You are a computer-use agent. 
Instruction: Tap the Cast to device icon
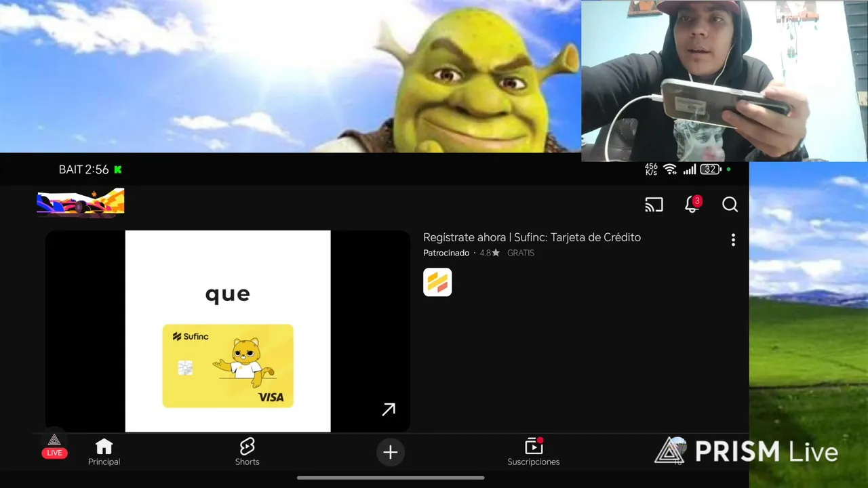(654, 205)
